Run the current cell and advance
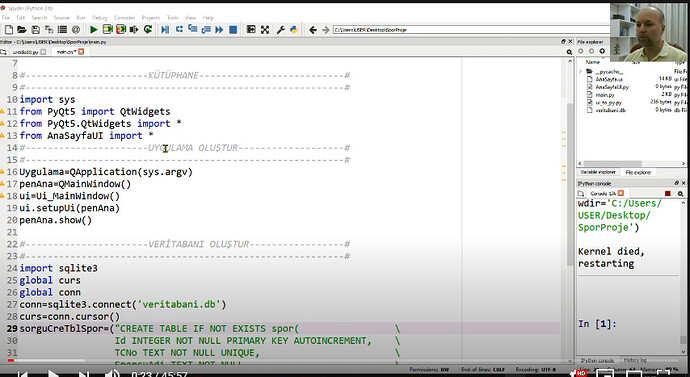The height and width of the screenshot is (377, 690). point(121,29)
